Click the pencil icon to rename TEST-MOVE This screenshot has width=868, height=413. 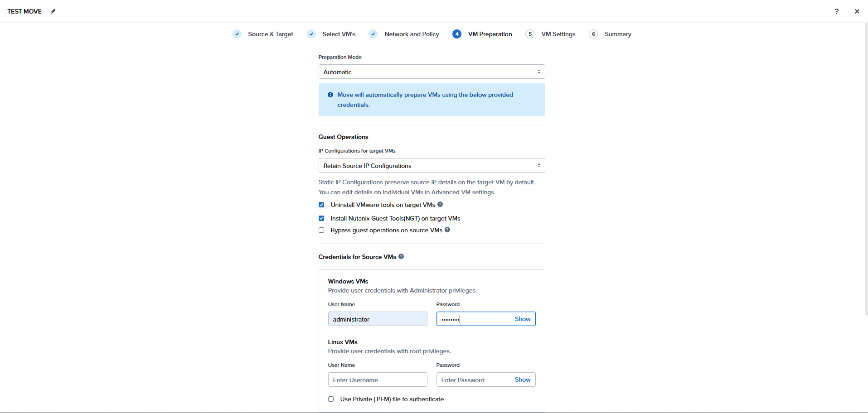tap(53, 11)
